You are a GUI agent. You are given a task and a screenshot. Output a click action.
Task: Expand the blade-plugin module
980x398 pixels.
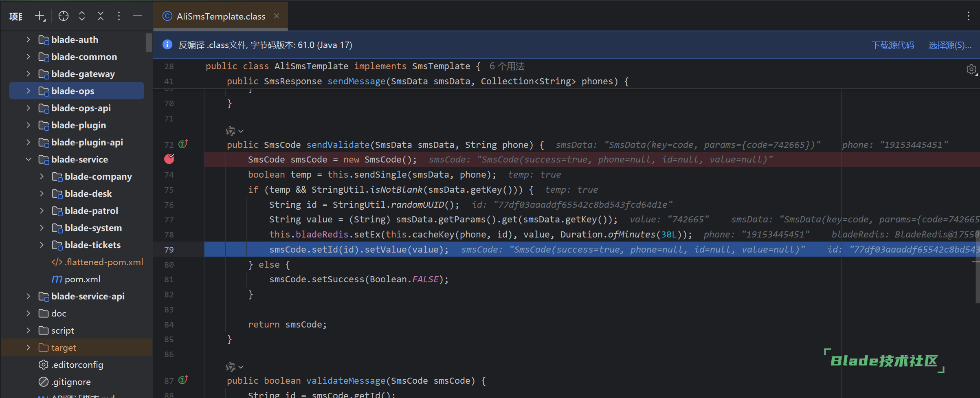(x=28, y=125)
